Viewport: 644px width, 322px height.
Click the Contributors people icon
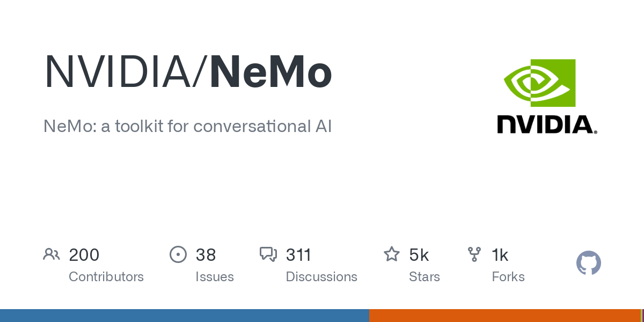pos(52,254)
